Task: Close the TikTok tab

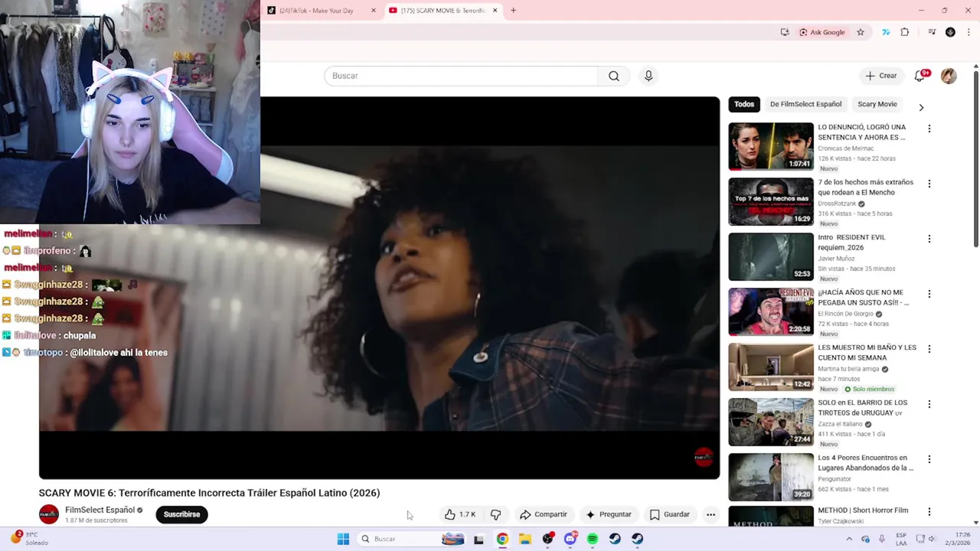Action: click(x=374, y=11)
